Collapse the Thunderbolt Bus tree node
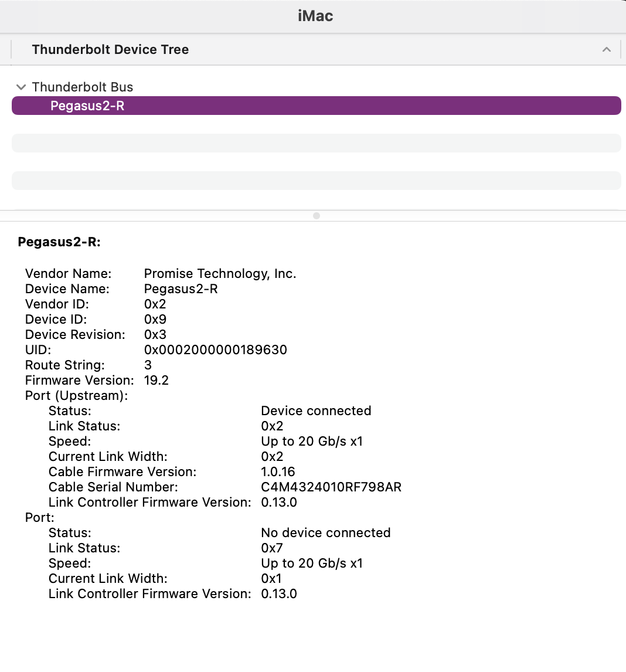The width and height of the screenshot is (626, 672). pos(21,87)
